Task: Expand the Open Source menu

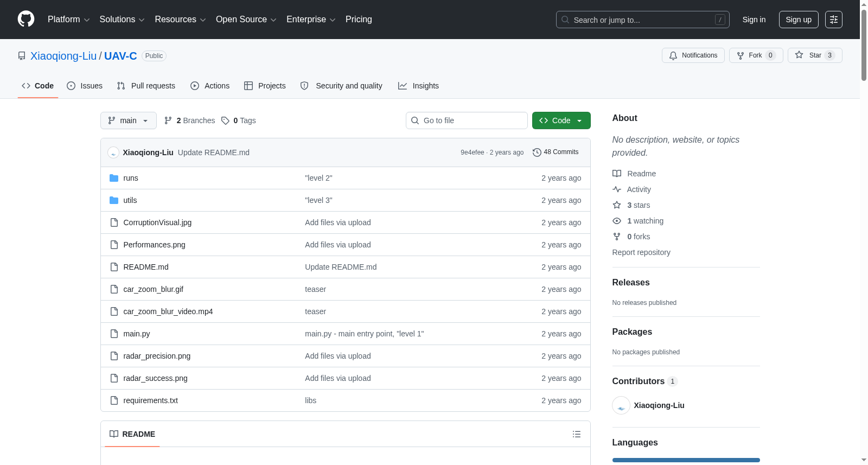Action: coord(246,20)
